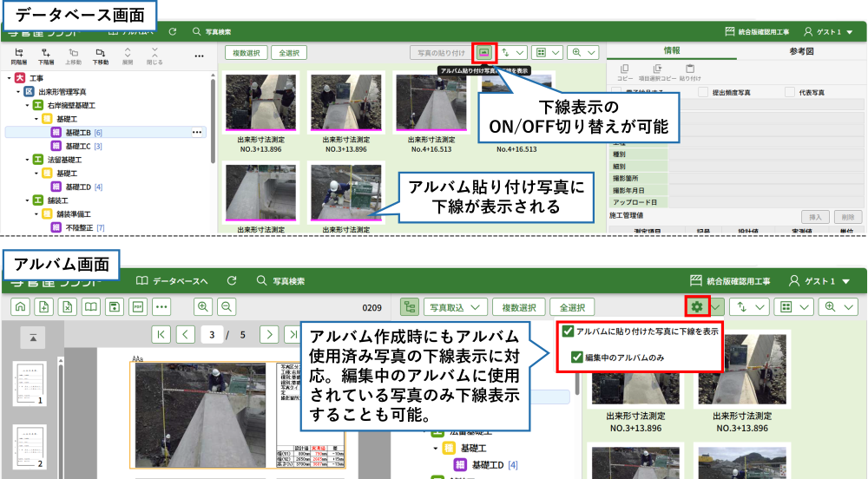868x479 pixels.
Task: Click the home icon in album toolbar
Action: point(21,306)
